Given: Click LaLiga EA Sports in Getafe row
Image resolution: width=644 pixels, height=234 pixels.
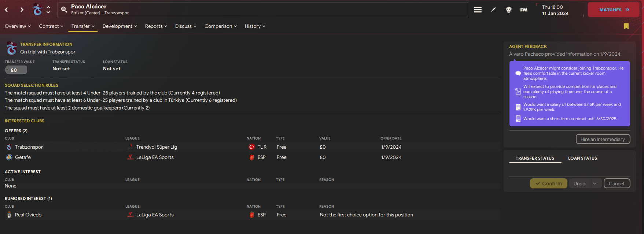Looking at the screenshot, I should (155, 157).
